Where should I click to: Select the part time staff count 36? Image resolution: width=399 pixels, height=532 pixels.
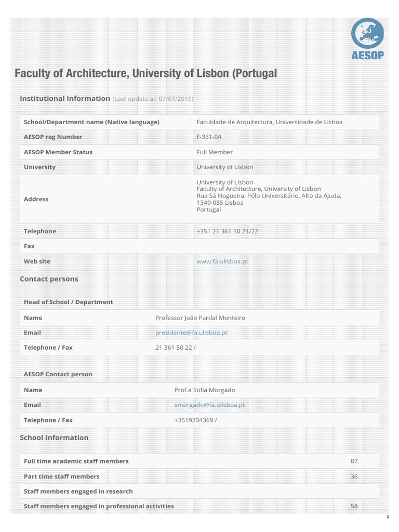click(x=354, y=476)
